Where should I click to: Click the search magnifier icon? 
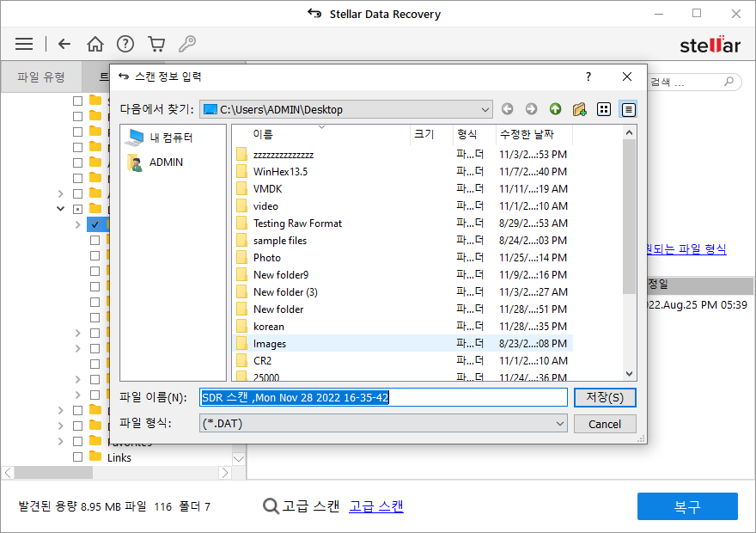point(729,81)
